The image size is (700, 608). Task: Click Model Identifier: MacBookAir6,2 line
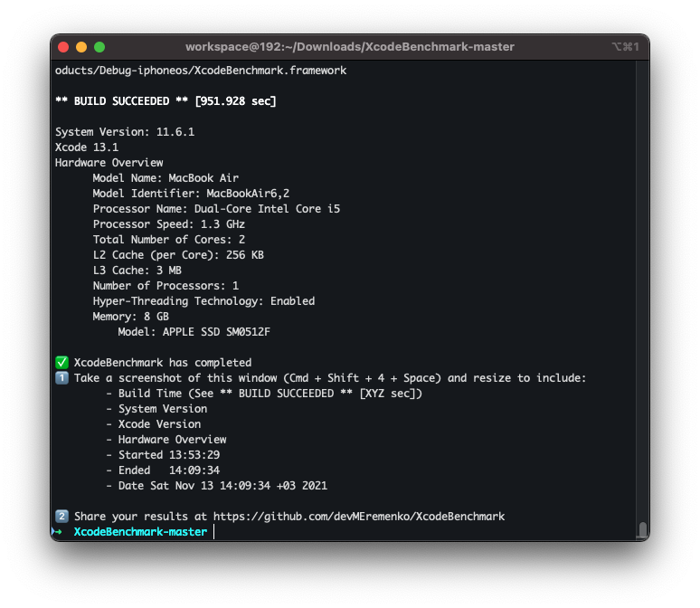pos(191,194)
